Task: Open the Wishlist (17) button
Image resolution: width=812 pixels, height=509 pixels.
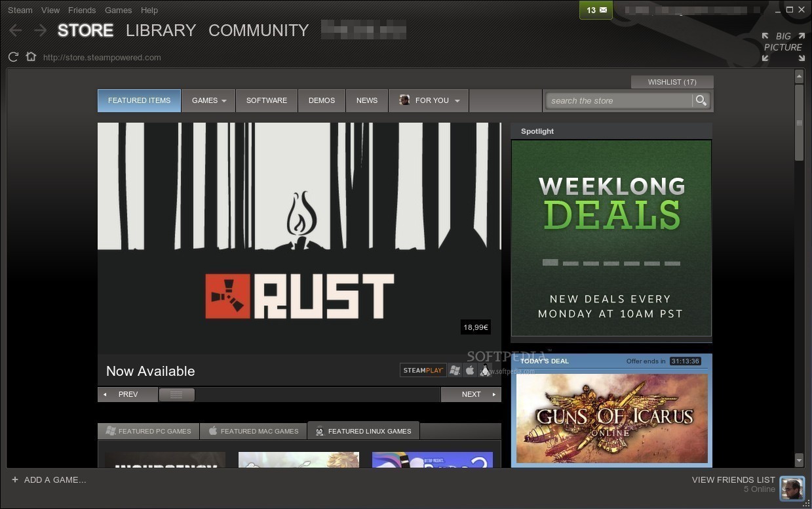Action: pyautogui.click(x=672, y=82)
